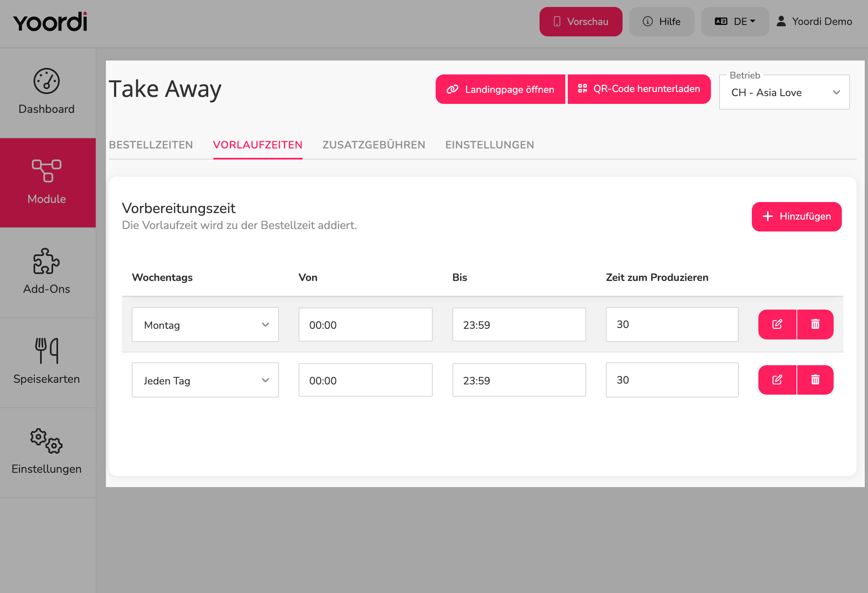This screenshot has width=868, height=593.
Task: Open the Einstellungen tab in Take Away
Action: pyautogui.click(x=490, y=145)
